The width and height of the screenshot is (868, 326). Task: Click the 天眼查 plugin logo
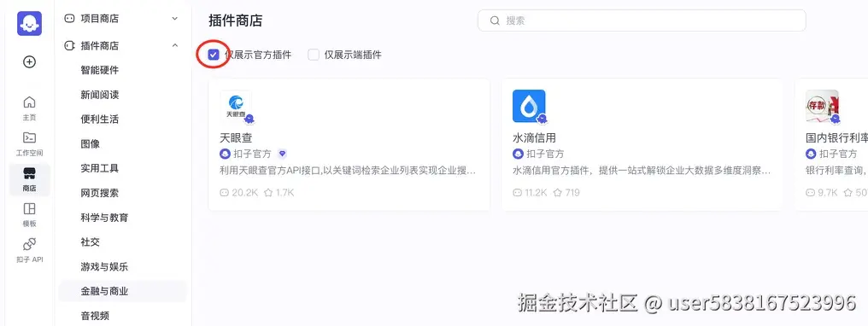pyautogui.click(x=236, y=106)
